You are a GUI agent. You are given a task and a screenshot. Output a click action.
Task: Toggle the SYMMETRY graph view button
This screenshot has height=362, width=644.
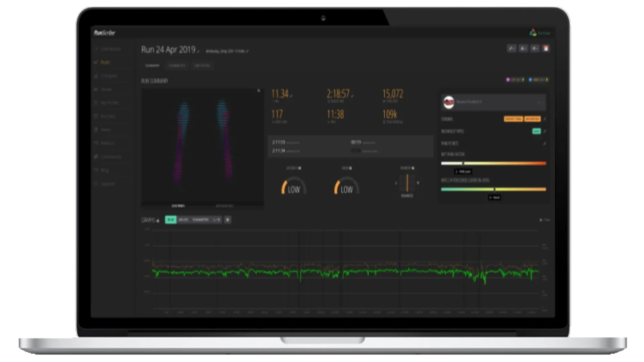[x=201, y=220]
